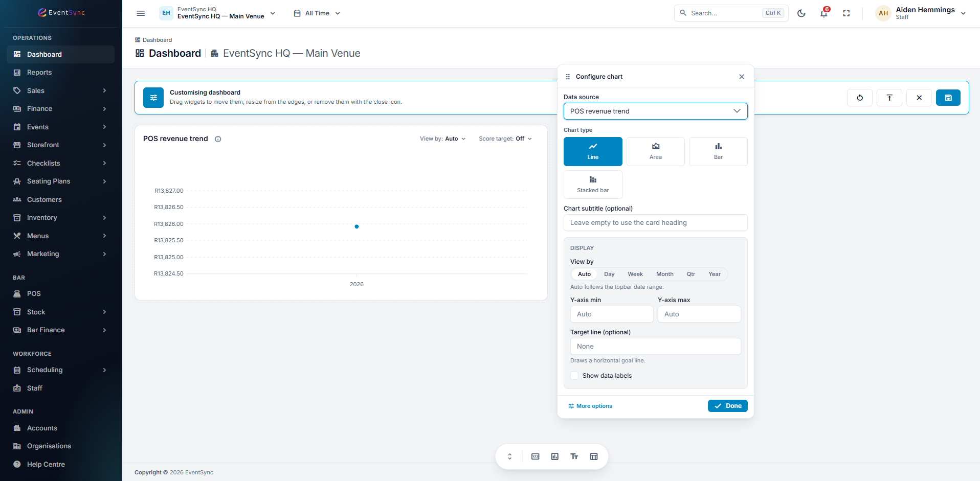The height and width of the screenshot is (481, 980).
Task: Set View by to Week
Action: [635, 274]
